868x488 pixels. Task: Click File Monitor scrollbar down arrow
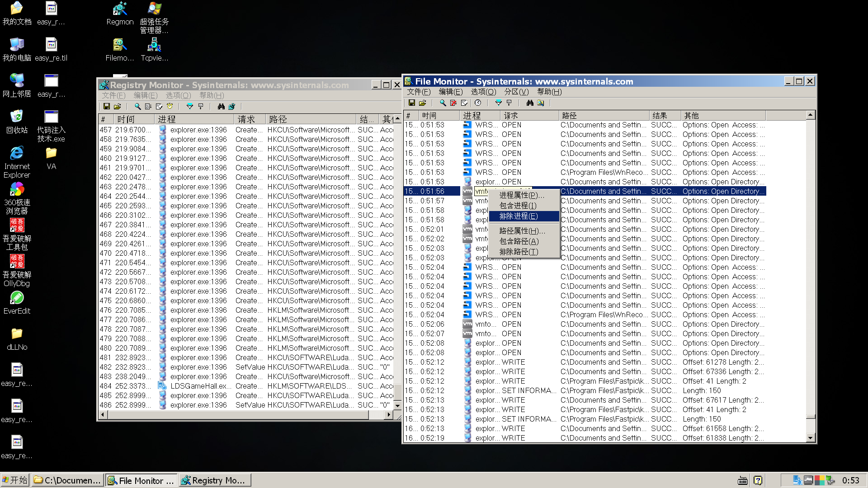810,437
